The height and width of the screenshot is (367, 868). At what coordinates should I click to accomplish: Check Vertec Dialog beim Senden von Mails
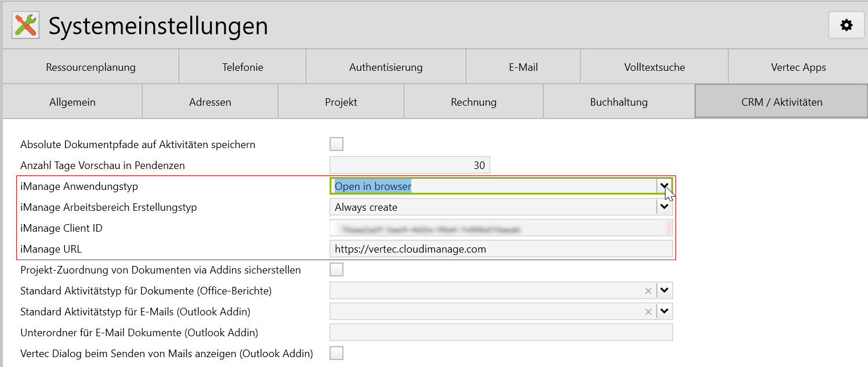click(x=337, y=353)
